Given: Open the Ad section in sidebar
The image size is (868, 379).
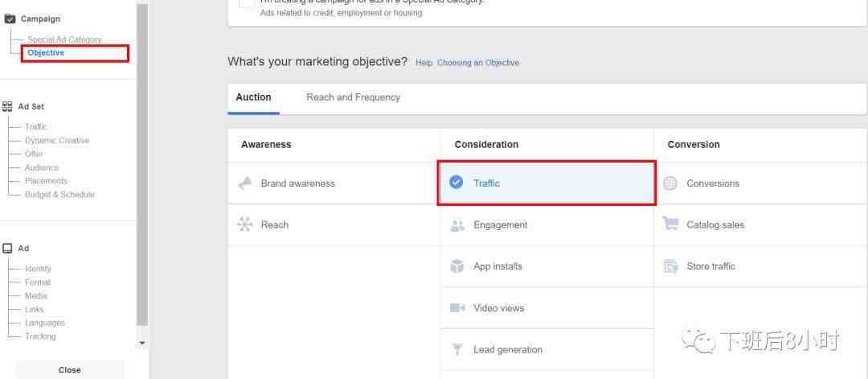Looking at the screenshot, I should pos(23,249).
